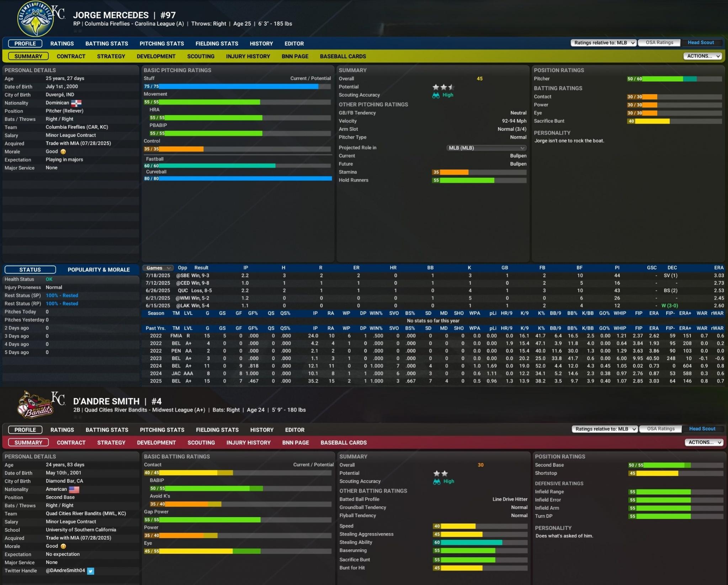Image resolution: width=728 pixels, height=585 pixels.
Task: Open Mercedes' Pitching Stats tab
Action: 161,44
